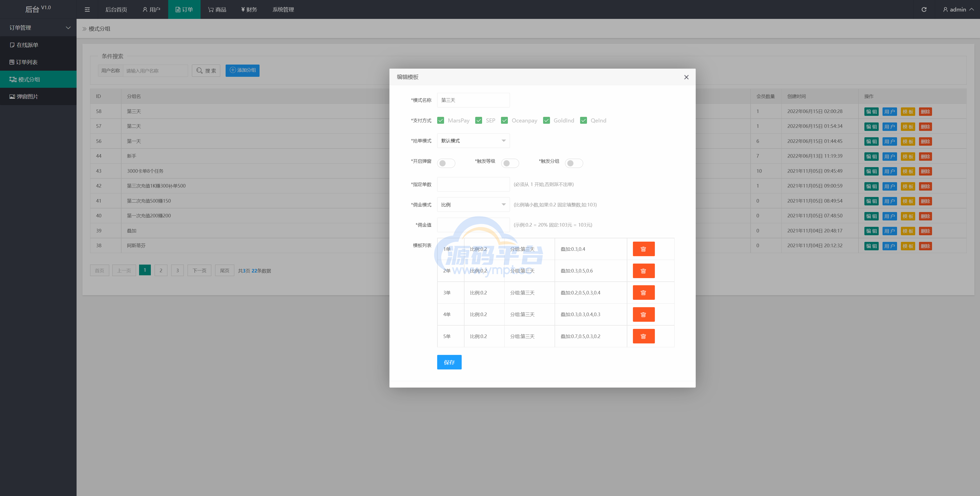Select the 叠加:0.7,0.5,0.3,0.2 cell text
This screenshot has width=980, height=496.
[x=580, y=336]
